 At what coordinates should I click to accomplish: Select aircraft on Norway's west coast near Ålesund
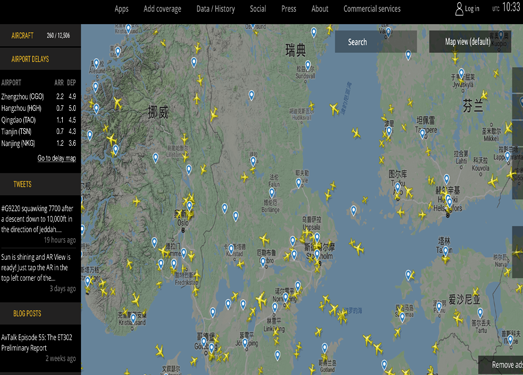(117, 103)
